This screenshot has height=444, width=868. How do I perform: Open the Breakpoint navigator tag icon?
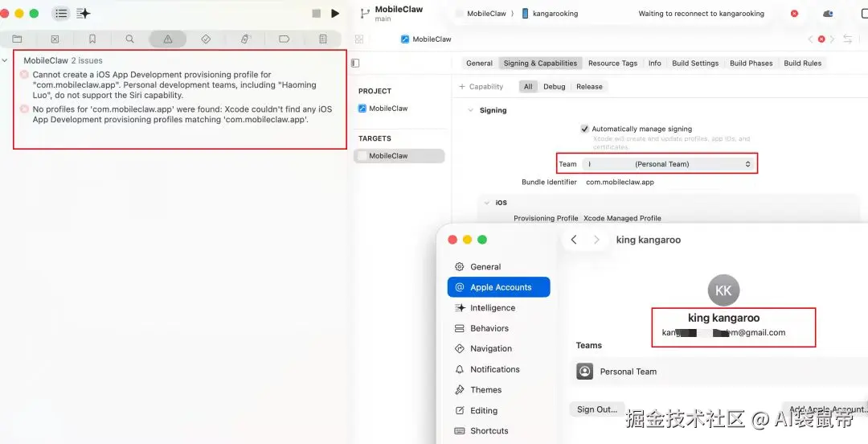click(x=284, y=39)
